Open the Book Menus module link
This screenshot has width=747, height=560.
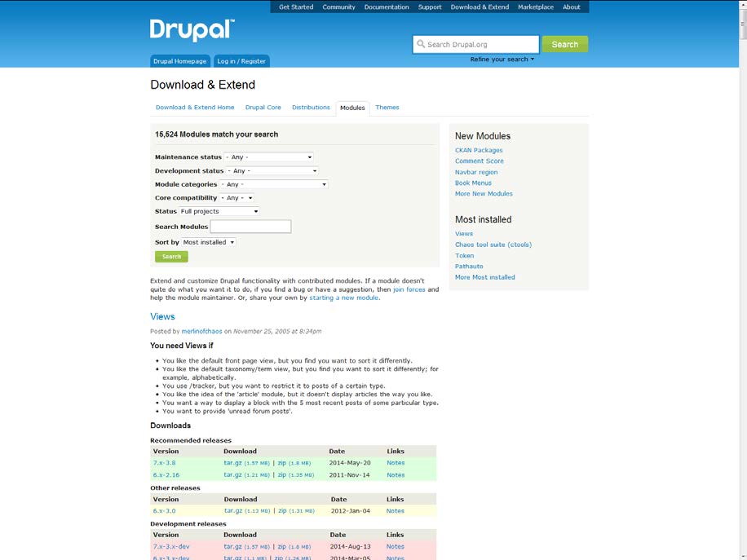click(x=473, y=183)
